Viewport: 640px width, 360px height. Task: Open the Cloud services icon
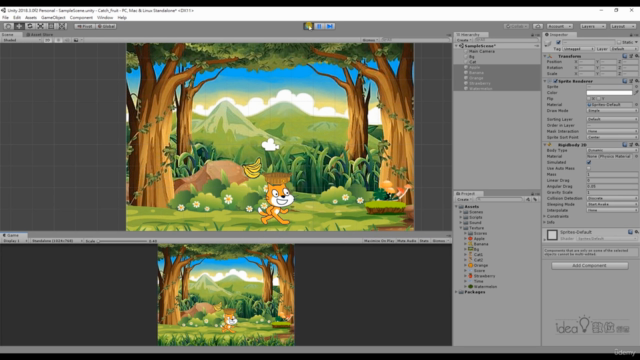click(538, 26)
